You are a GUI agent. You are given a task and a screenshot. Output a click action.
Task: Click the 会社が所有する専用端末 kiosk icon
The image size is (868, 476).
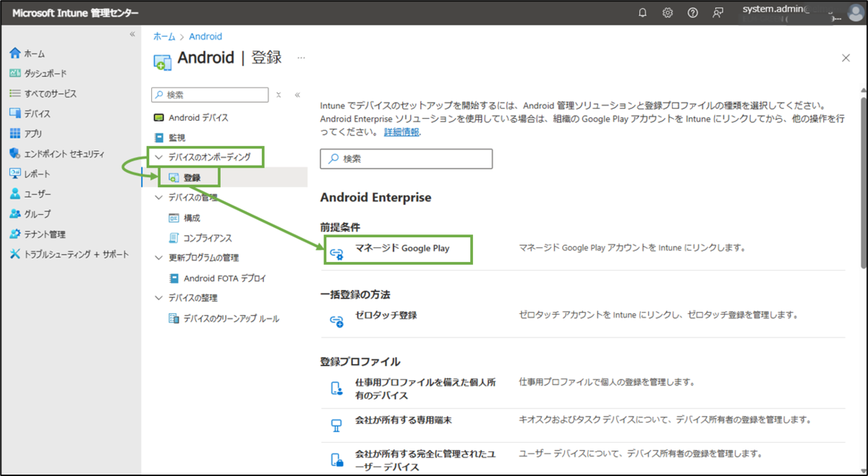(x=336, y=425)
